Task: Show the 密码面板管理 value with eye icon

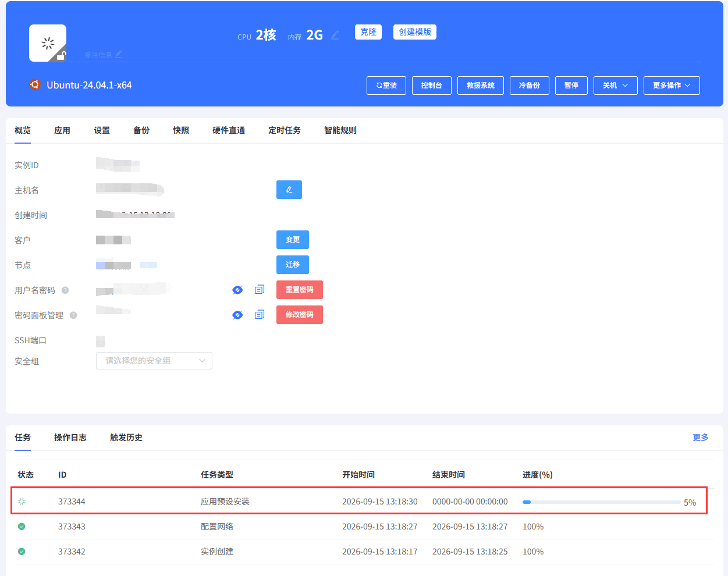Action: [237, 315]
